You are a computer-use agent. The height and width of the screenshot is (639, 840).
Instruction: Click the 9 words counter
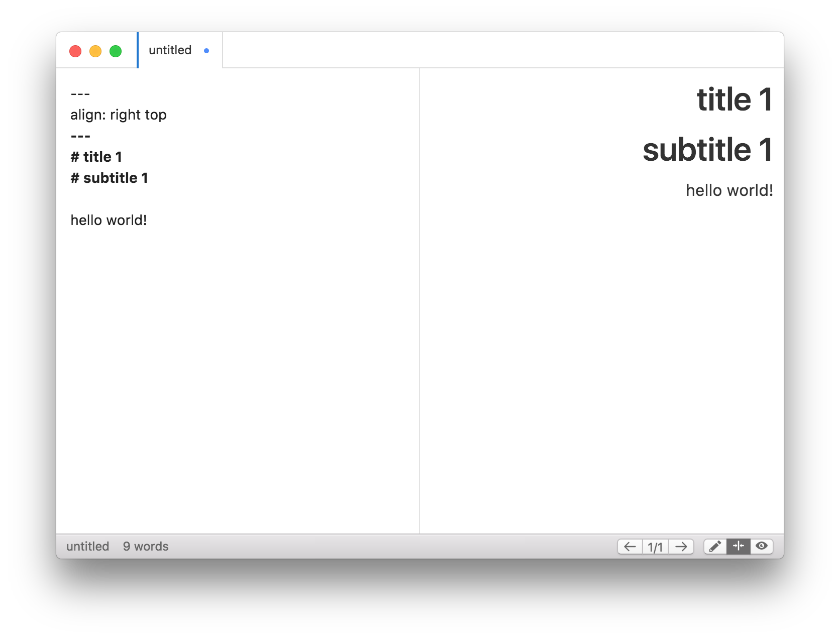click(x=146, y=547)
